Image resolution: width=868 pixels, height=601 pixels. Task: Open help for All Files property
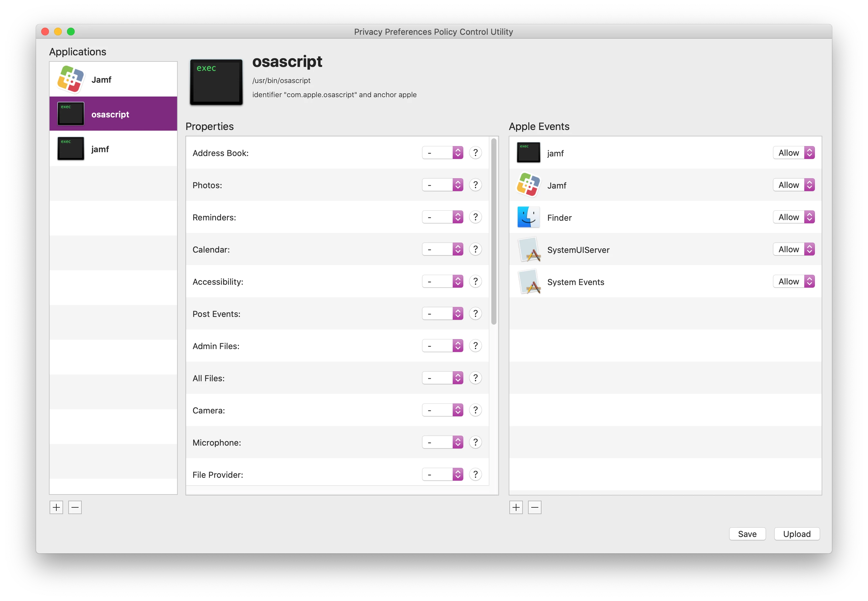[476, 378]
